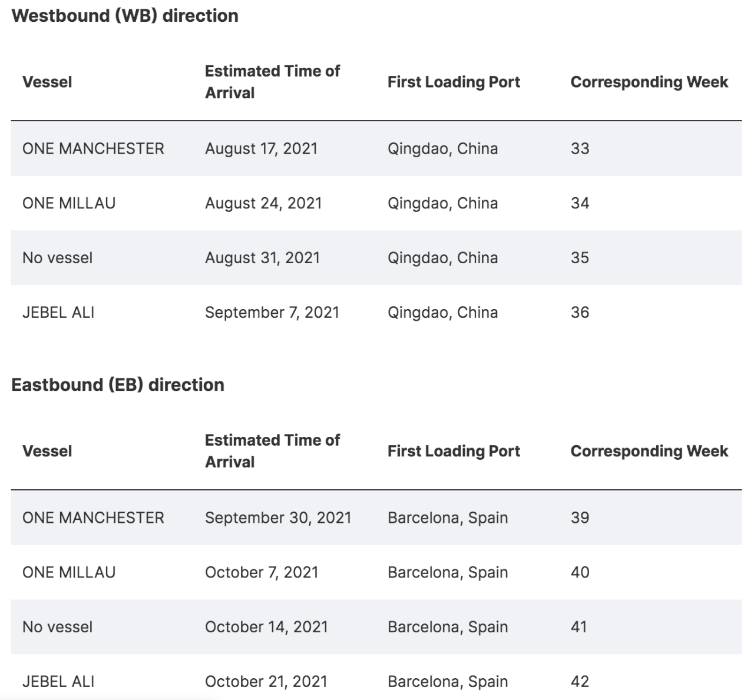
Task: Click the August 17, 2021 arrival date
Action: coord(261,148)
